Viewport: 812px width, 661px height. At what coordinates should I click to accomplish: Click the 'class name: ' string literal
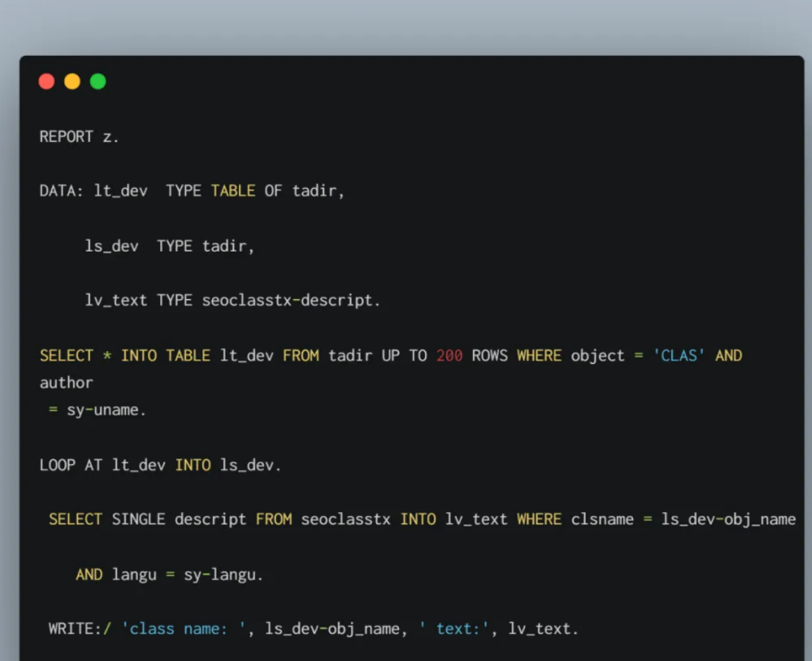[x=184, y=629]
